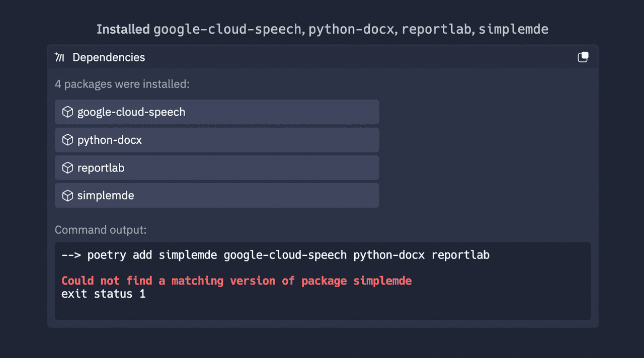
Task: Click the Dependencies panel title
Action: click(x=109, y=57)
